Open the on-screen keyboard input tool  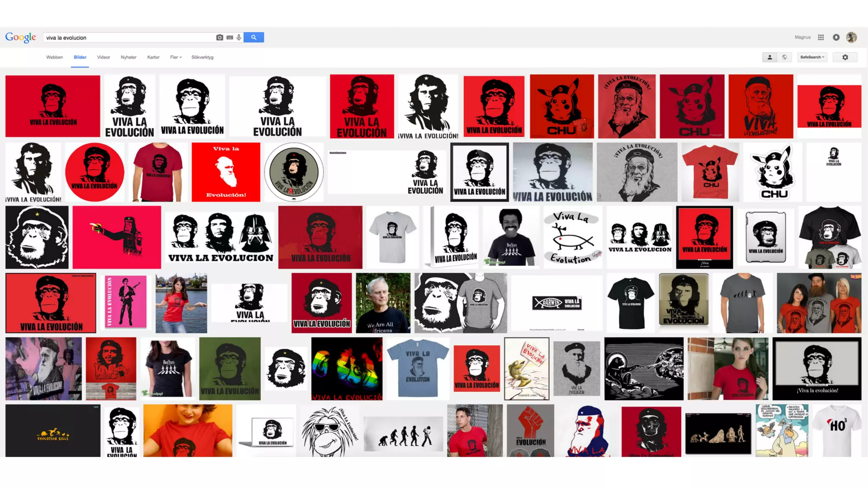[230, 37]
